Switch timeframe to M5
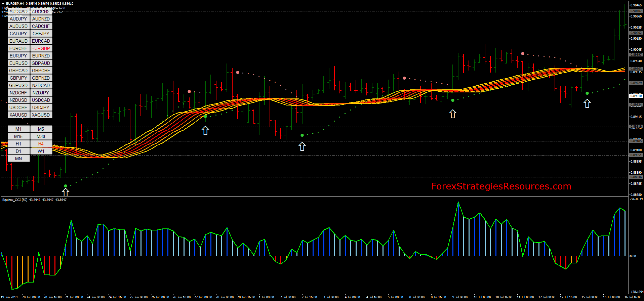 point(41,129)
